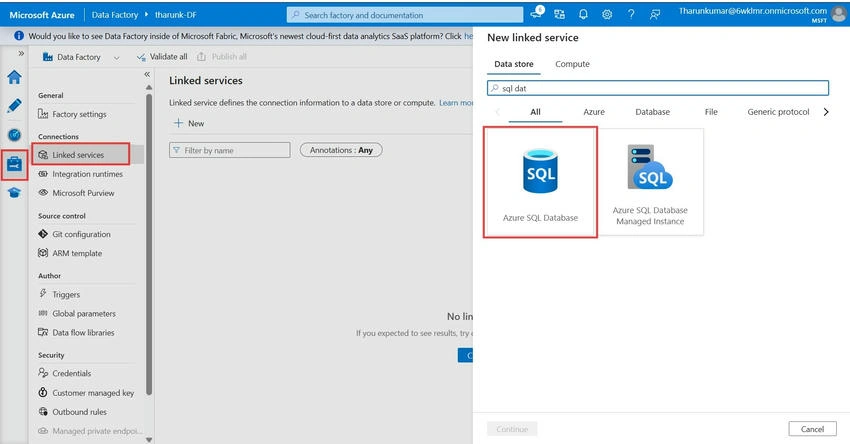The height and width of the screenshot is (444, 850).
Task: Open Triggers
Action: pyautogui.click(x=66, y=294)
